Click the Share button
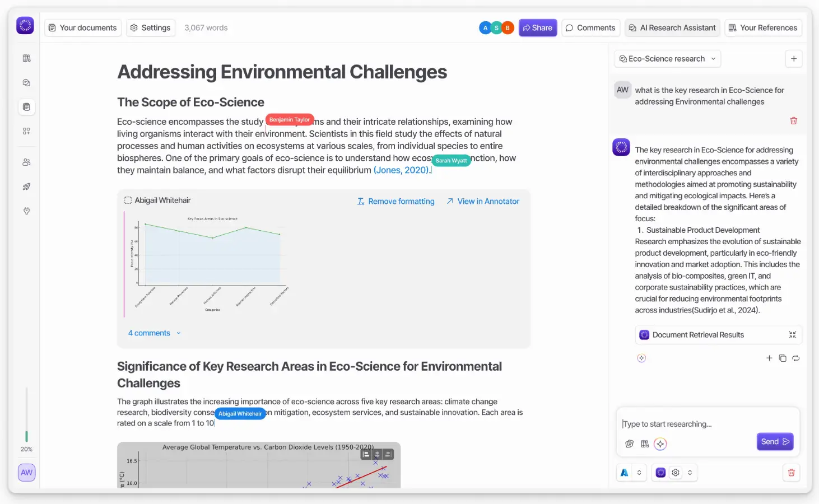 [538, 27]
